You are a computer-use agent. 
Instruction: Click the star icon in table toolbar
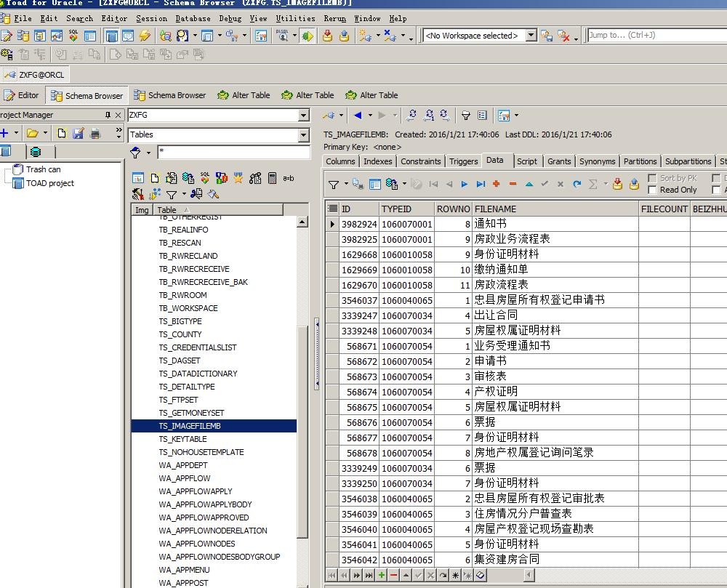238,178
